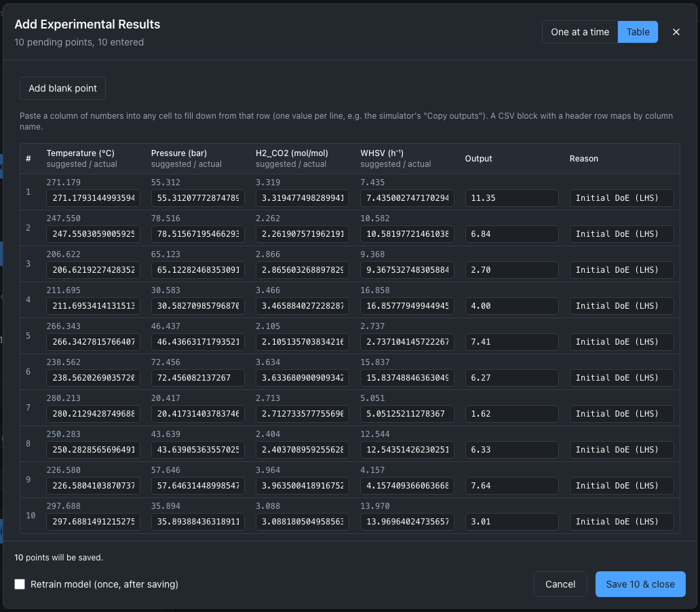Screen dimensions: 700x612
Task: Edit row 1 Pressure actual field
Action: (198, 198)
